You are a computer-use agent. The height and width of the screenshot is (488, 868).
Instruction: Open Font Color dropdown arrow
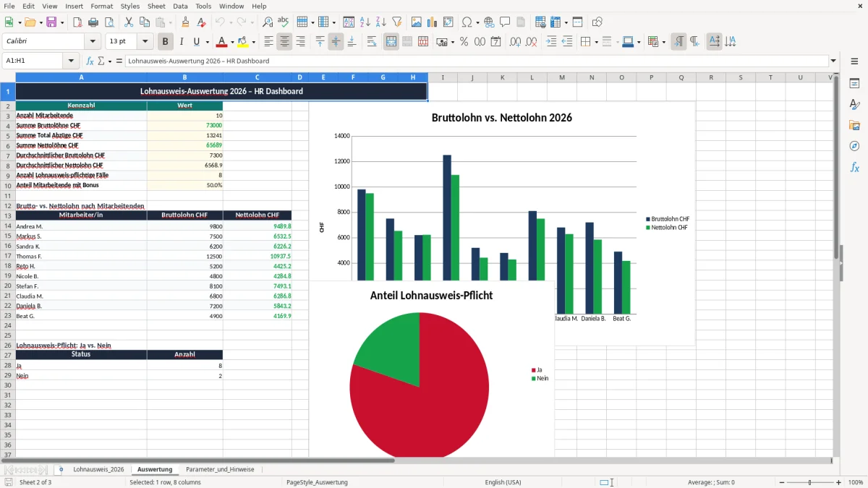[x=232, y=42]
